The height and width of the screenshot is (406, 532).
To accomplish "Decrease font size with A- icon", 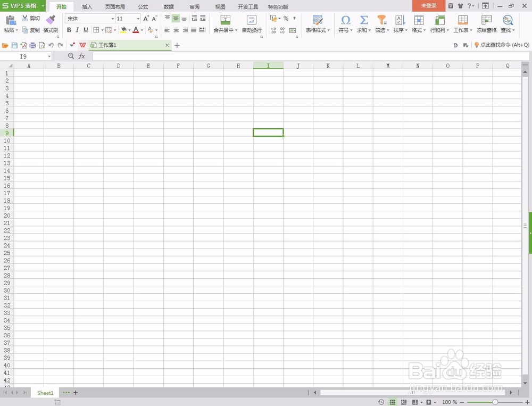I will click(154, 19).
